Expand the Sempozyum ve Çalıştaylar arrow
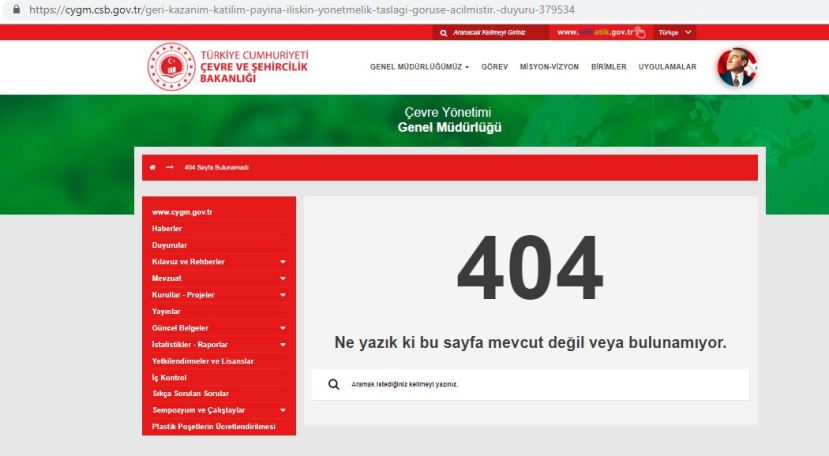The image size is (829, 456). (x=283, y=410)
